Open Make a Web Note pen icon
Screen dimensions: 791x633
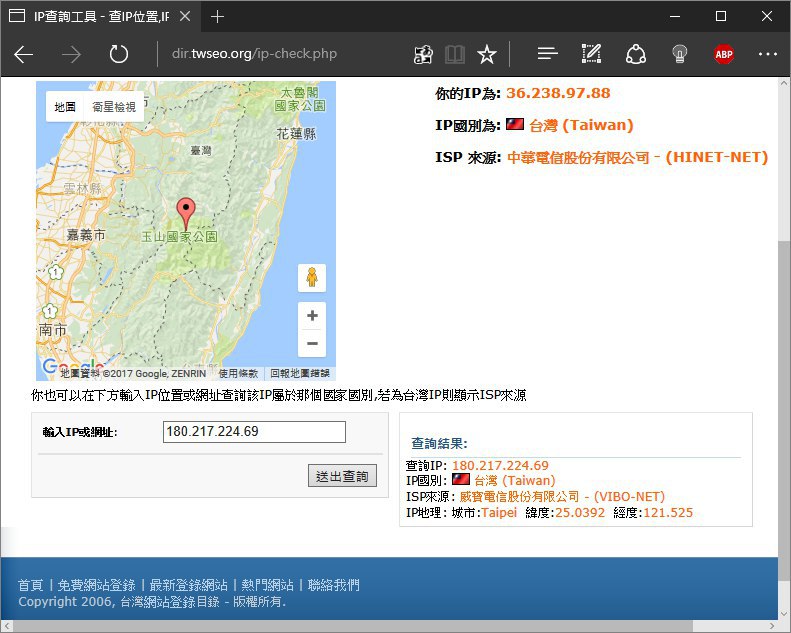tap(591, 54)
